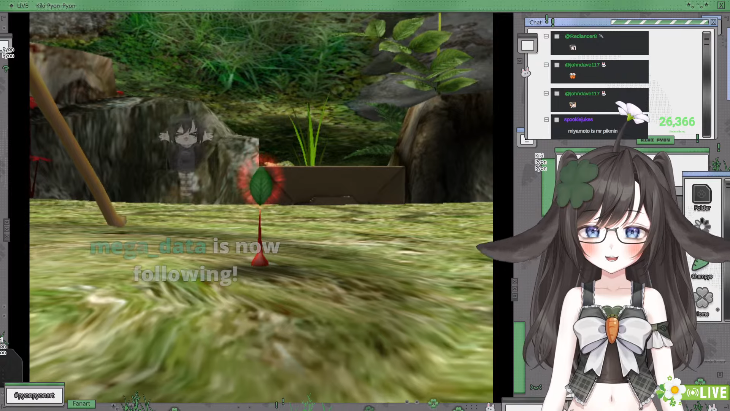Tick the checkbox on the third chat message
This screenshot has height=411, width=730.
556,94
